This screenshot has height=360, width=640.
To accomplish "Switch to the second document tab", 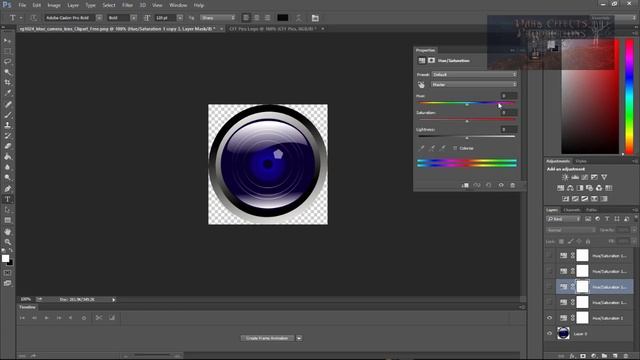I will [273, 29].
